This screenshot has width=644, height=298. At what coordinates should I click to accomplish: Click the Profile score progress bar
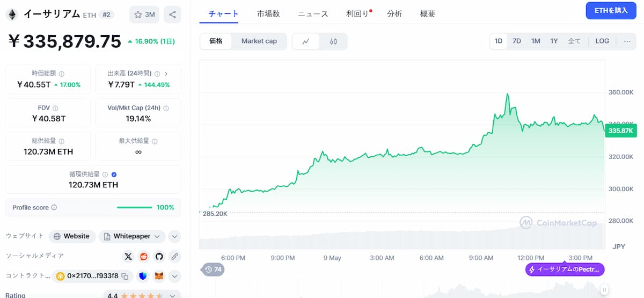pos(135,207)
